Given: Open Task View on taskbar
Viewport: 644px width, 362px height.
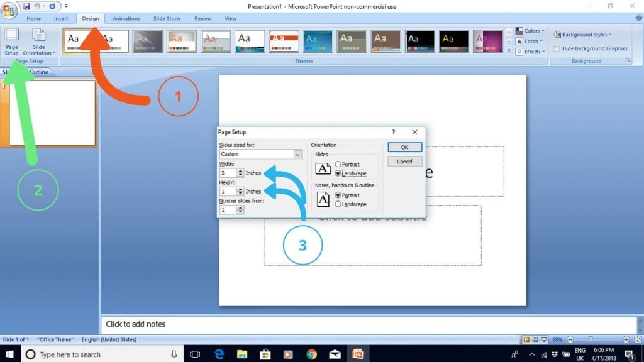Looking at the screenshot, I should (x=195, y=354).
